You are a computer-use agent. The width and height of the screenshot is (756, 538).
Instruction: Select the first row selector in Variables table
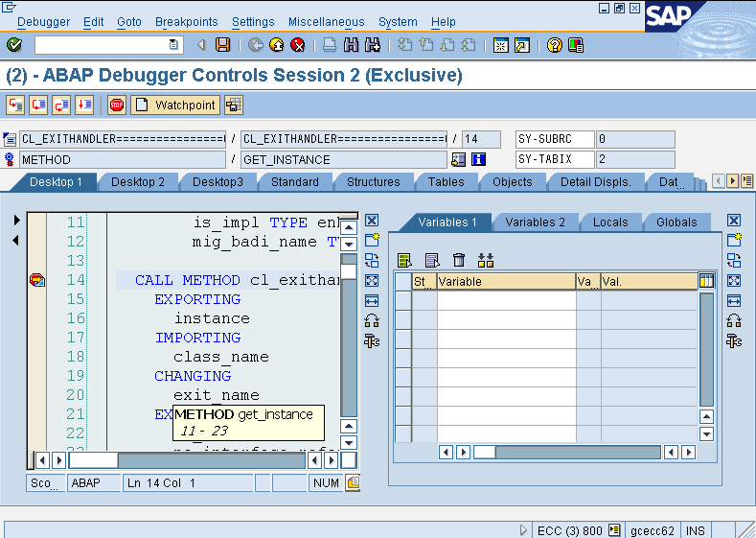click(403, 300)
